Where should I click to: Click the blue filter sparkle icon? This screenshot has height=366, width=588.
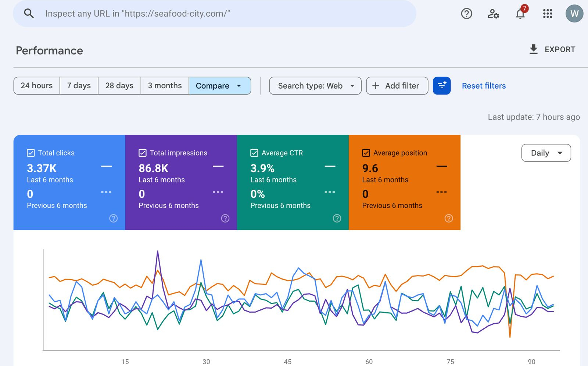pyautogui.click(x=442, y=86)
